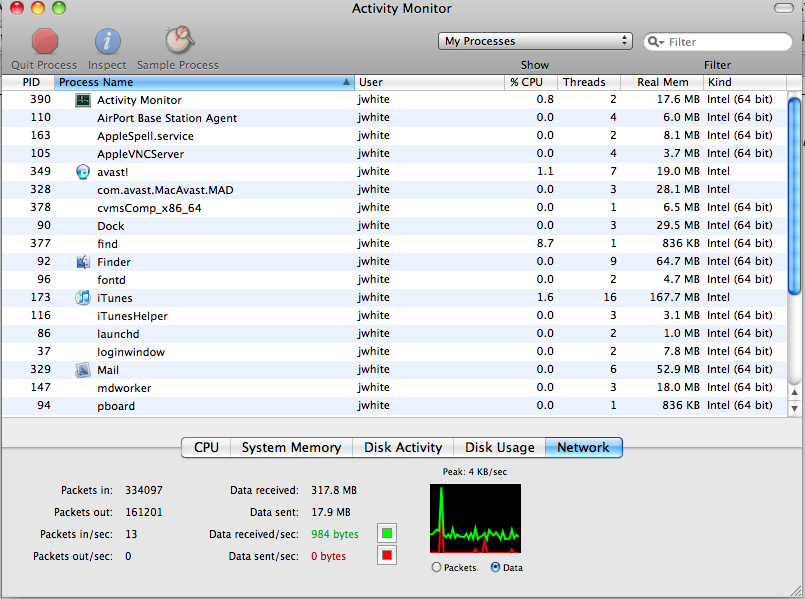Select the fontd process row
Image resolution: width=805 pixels, height=599 pixels.
coord(394,279)
